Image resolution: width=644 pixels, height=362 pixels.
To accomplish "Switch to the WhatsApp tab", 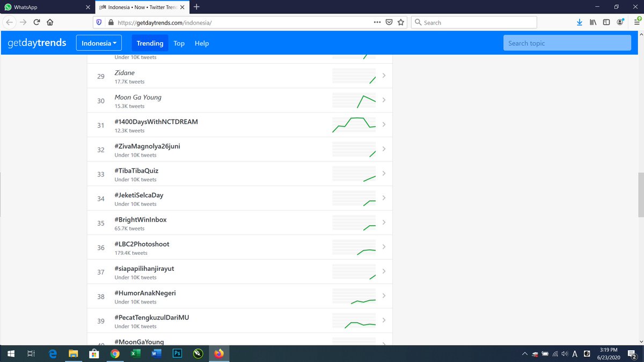I will (47, 8).
